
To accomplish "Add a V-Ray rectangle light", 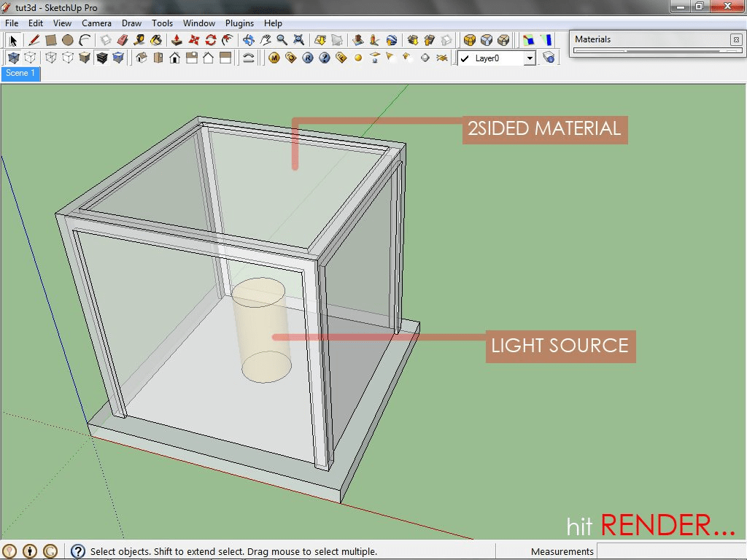I will click(375, 58).
